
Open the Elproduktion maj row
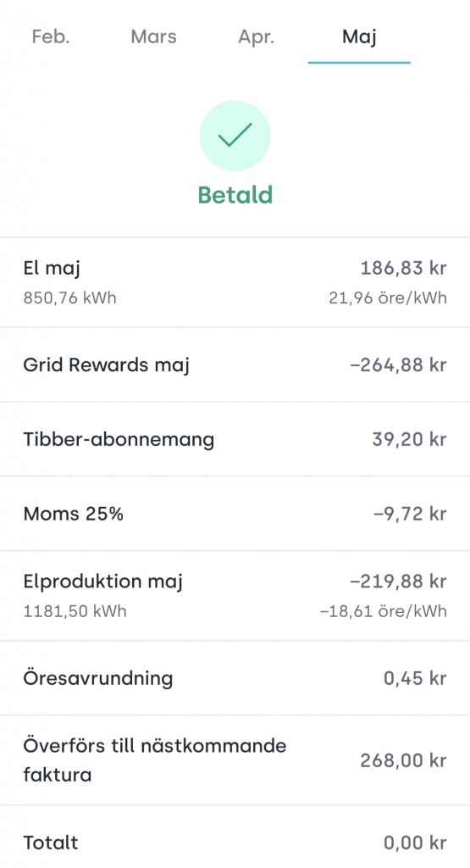click(x=235, y=596)
